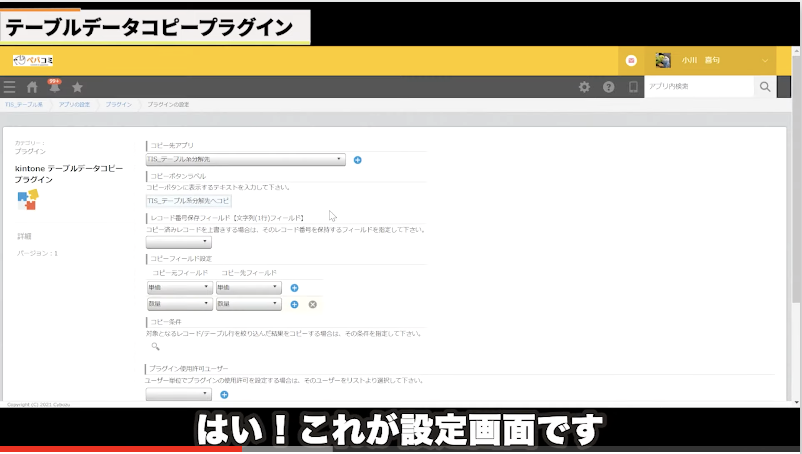Open the 単価 source field dropdown
The width and height of the screenshot is (802, 454).
click(x=179, y=288)
